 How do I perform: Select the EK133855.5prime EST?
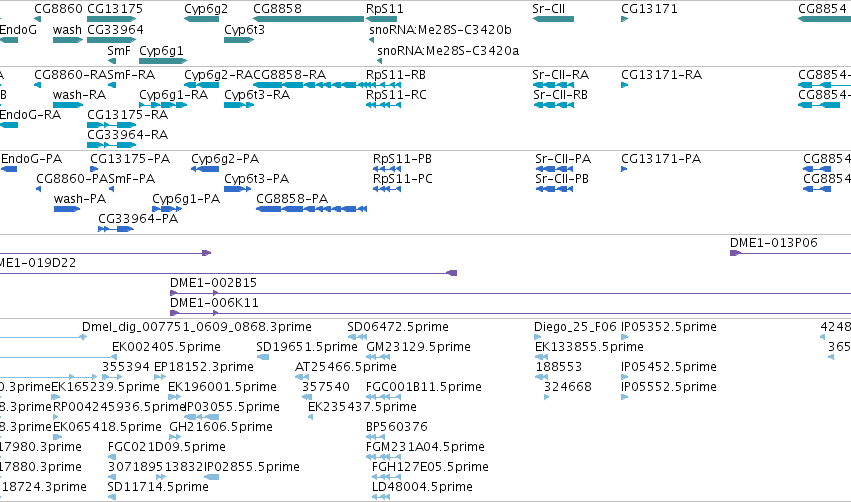[542, 357]
